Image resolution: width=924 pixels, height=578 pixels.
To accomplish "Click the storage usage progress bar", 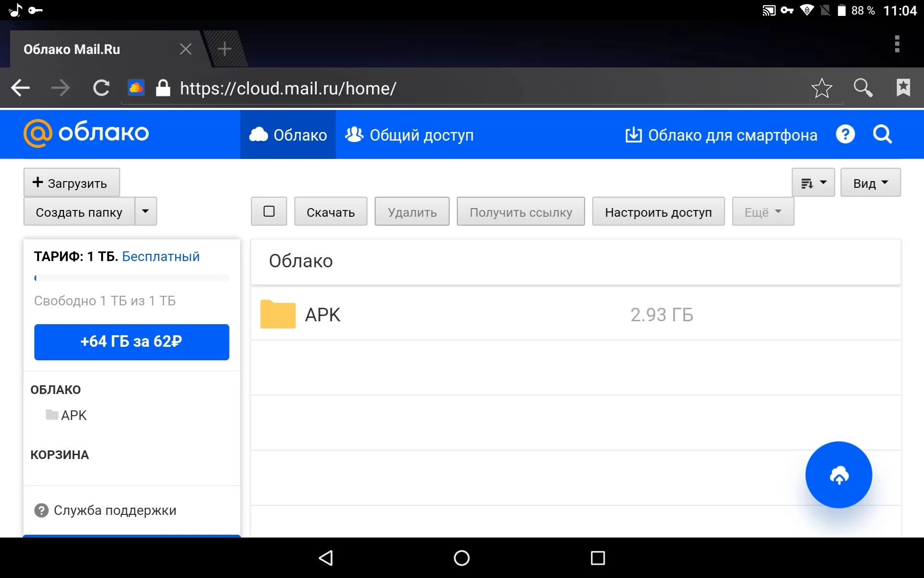I will tap(131, 278).
